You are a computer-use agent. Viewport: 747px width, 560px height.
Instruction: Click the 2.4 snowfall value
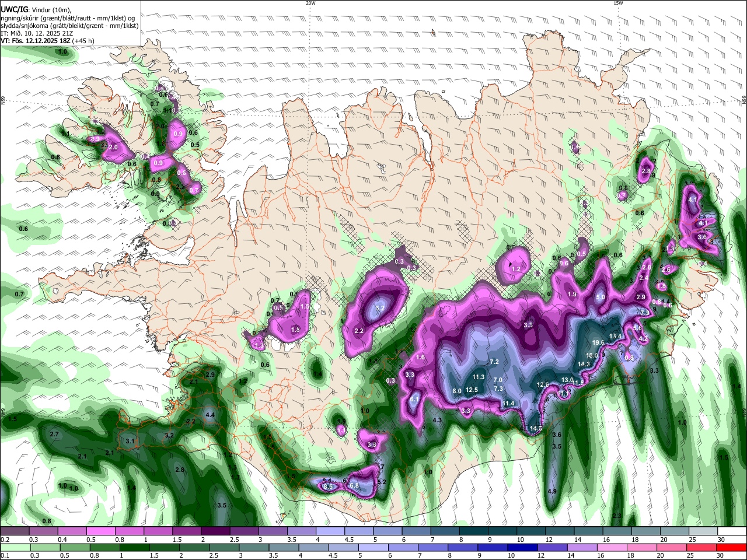pos(644,278)
